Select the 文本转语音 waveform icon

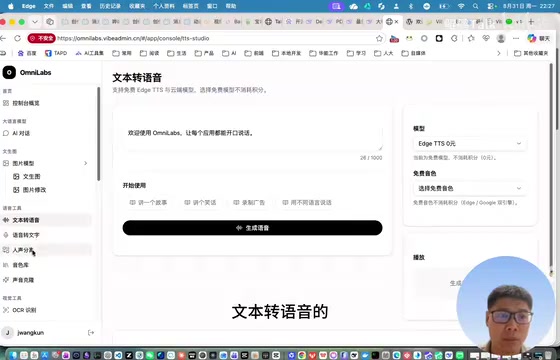(x=6, y=220)
